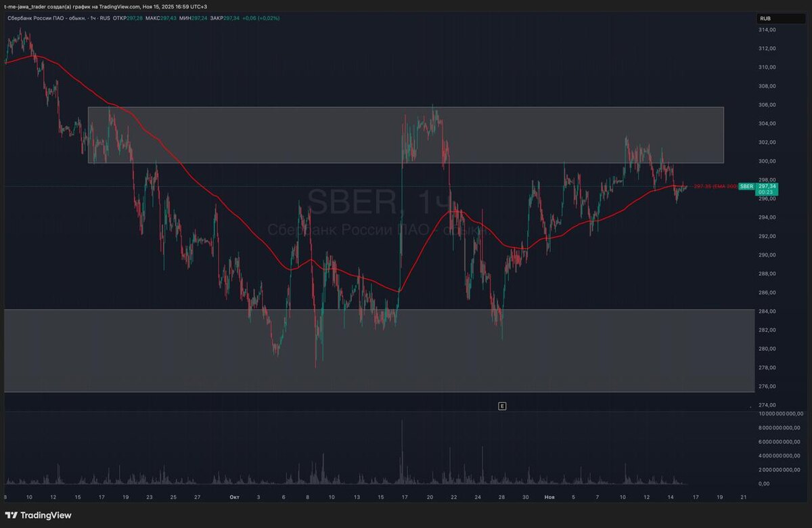
Task: Click the E earnings marker on the time axis
Action: pos(502,406)
